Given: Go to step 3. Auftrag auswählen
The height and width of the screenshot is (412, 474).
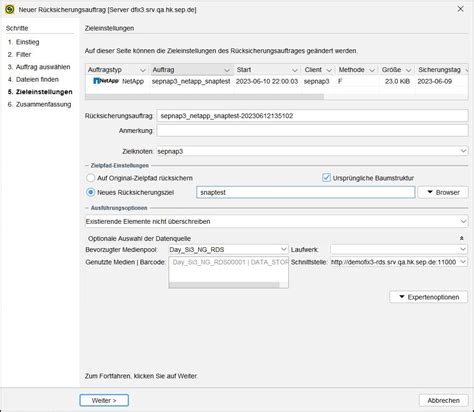Looking at the screenshot, I should 39,67.
